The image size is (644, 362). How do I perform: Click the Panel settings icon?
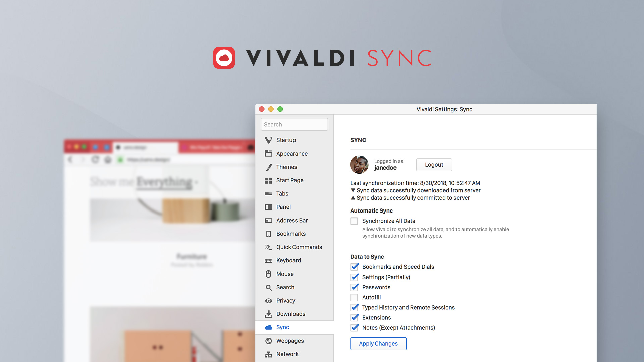click(x=269, y=206)
